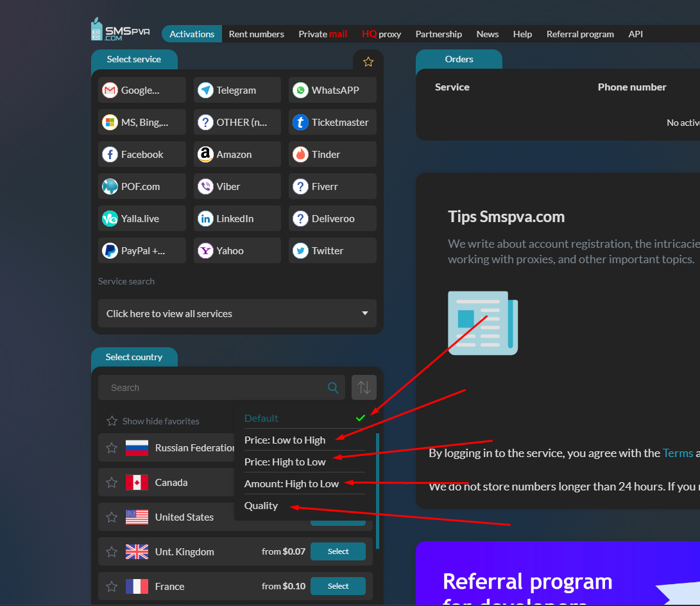Sort by Amount: High to Low
The height and width of the screenshot is (606, 700).
305,484
